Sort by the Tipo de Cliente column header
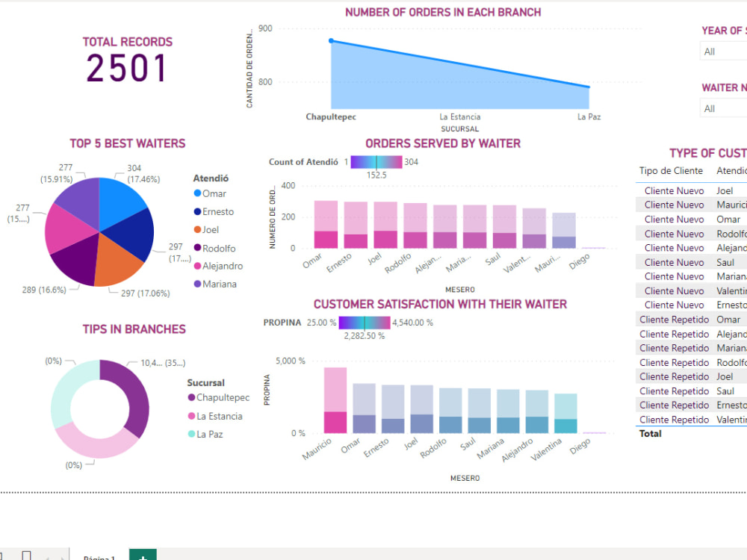 (x=671, y=170)
